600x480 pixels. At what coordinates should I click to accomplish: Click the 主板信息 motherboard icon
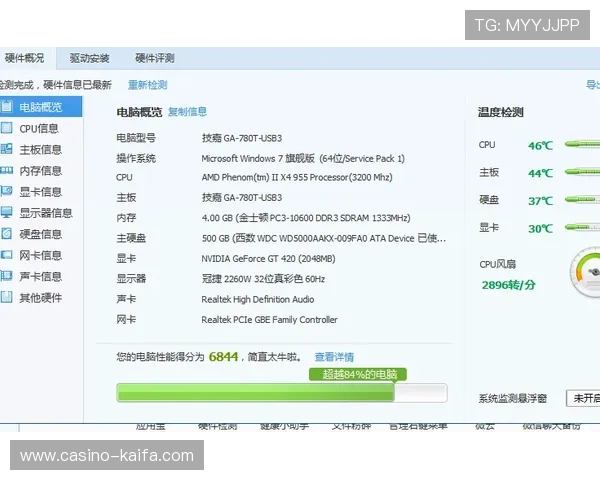tap(7, 149)
